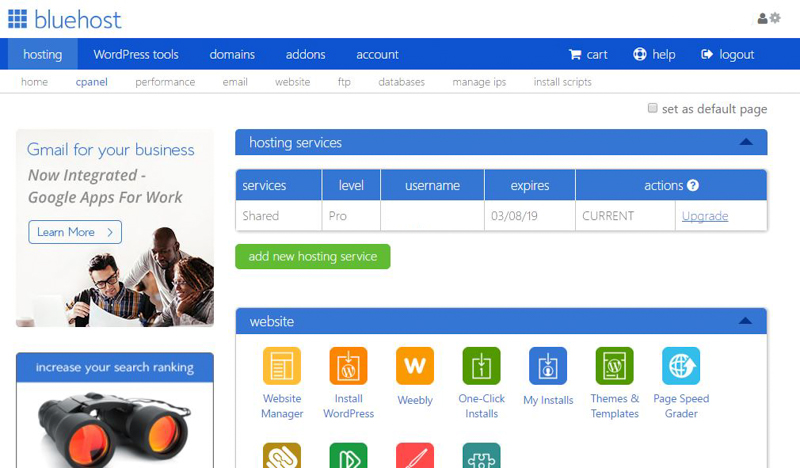Open the addons tab
800x468 pixels.
tap(305, 54)
